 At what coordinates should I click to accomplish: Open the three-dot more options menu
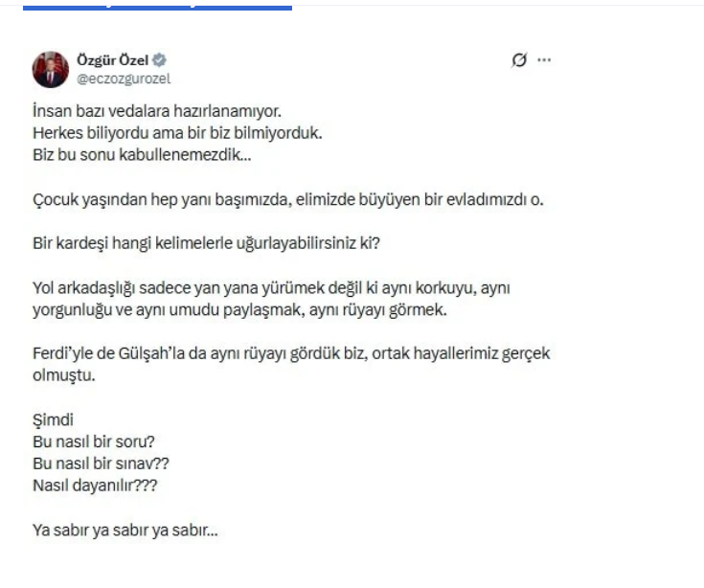[544, 59]
